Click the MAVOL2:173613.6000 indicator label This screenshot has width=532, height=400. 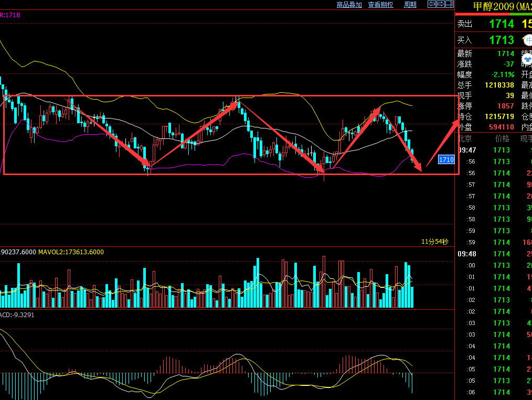click(x=71, y=252)
